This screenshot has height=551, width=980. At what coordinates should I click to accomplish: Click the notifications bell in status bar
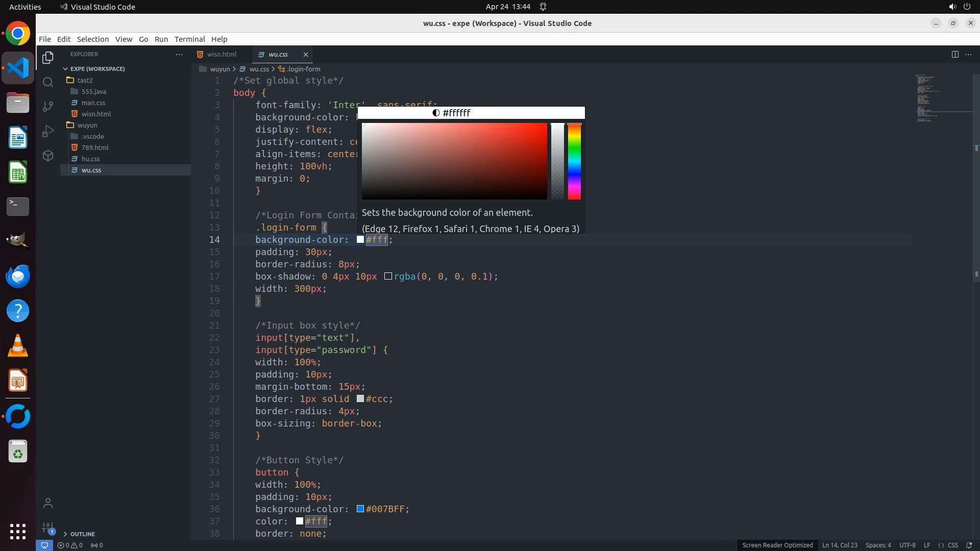(969, 545)
